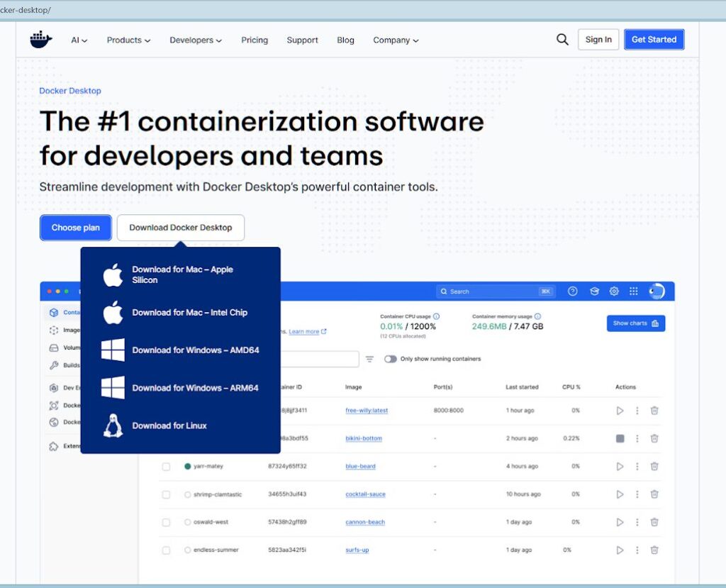726x588 pixels.
Task: Click the Search field in Docker Desktop
Action: click(x=489, y=292)
